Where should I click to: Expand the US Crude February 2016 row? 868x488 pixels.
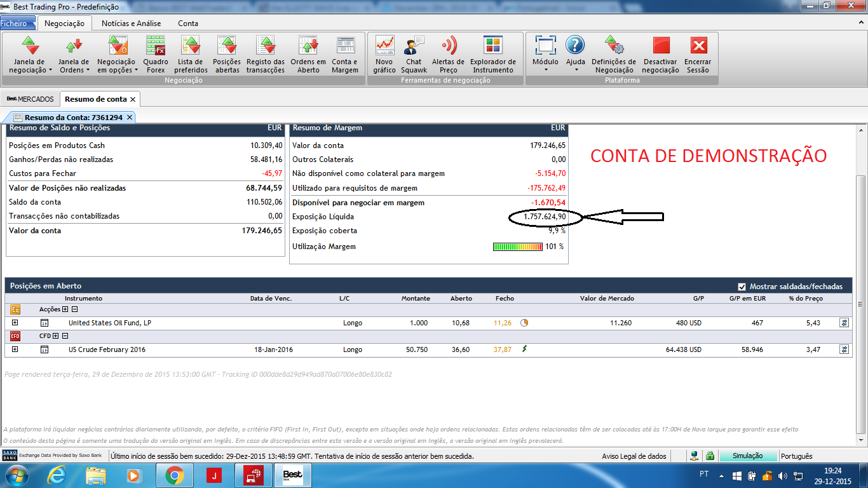pos(15,349)
